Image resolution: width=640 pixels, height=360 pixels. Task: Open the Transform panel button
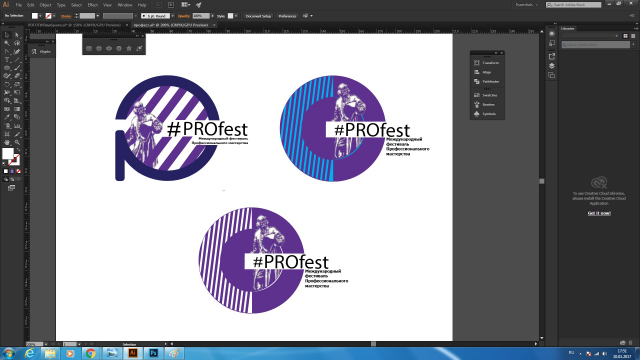(x=487, y=63)
